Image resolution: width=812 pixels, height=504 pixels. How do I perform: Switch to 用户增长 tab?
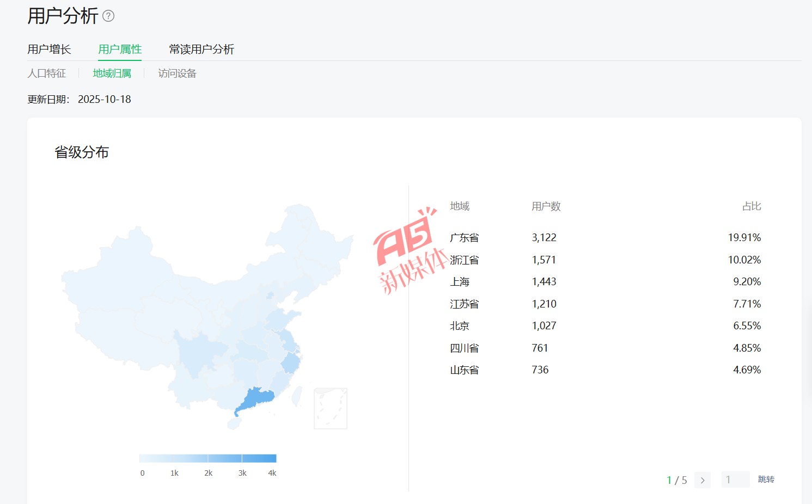point(49,50)
